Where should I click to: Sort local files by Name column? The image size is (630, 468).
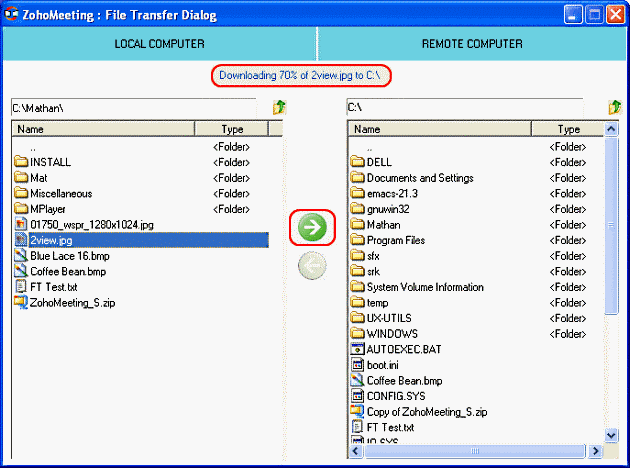pos(102,129)
